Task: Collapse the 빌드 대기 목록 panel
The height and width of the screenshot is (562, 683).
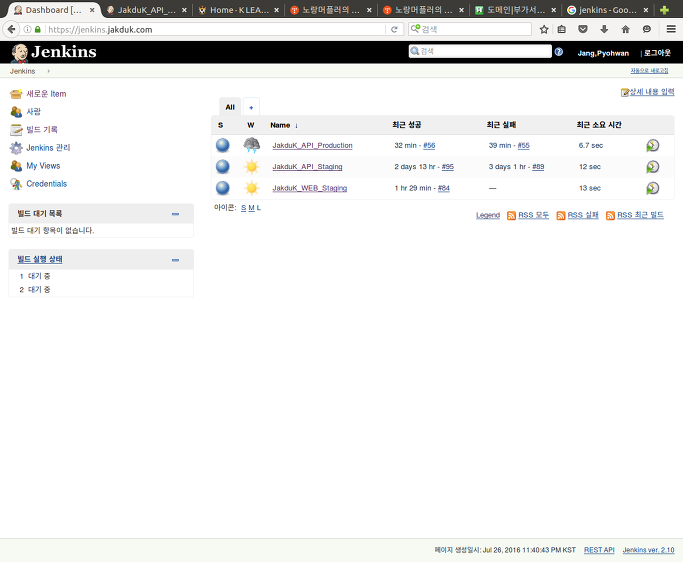Action: click(x=175, y=214)
